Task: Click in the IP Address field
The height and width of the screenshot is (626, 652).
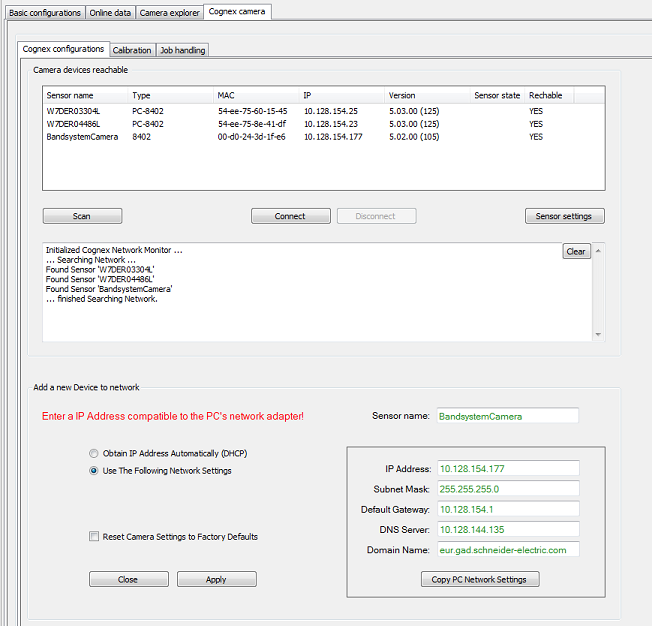Action: [507, 468]
